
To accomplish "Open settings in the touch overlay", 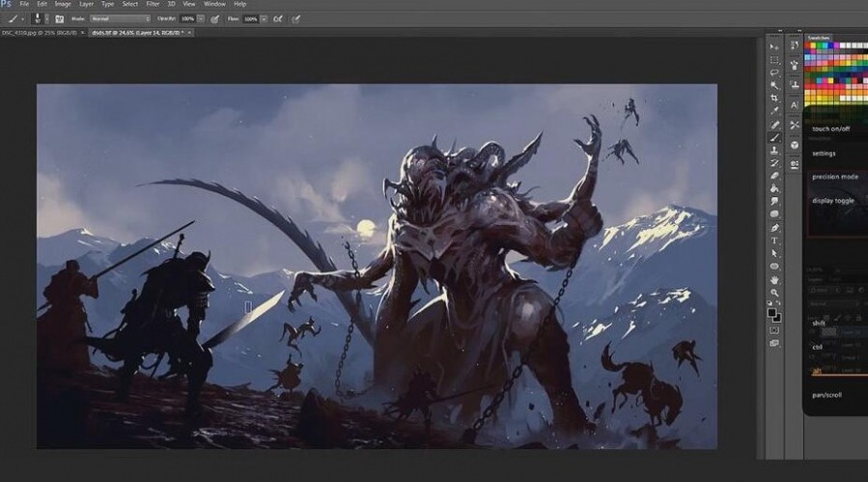I will click(x=824, y=154).
